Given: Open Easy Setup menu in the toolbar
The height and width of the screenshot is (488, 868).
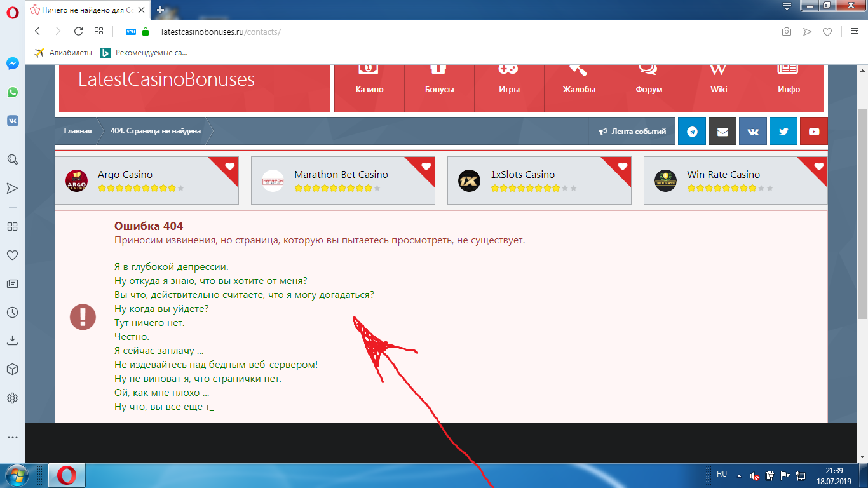Looking at the screenshot, I should pyautogui.click(x=855, y=31).
